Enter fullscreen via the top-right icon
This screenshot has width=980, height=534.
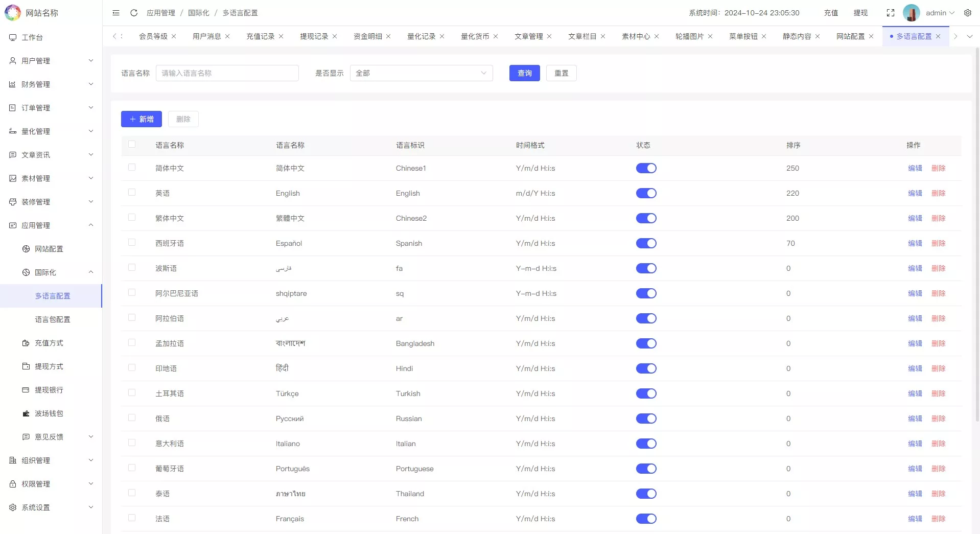pos(891,13)
